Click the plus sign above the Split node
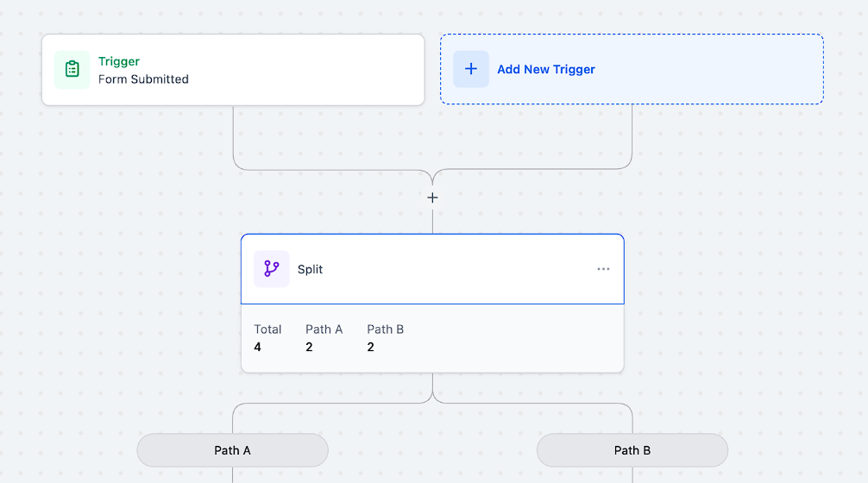Screen dimensions: 868x483 point(432,198)
